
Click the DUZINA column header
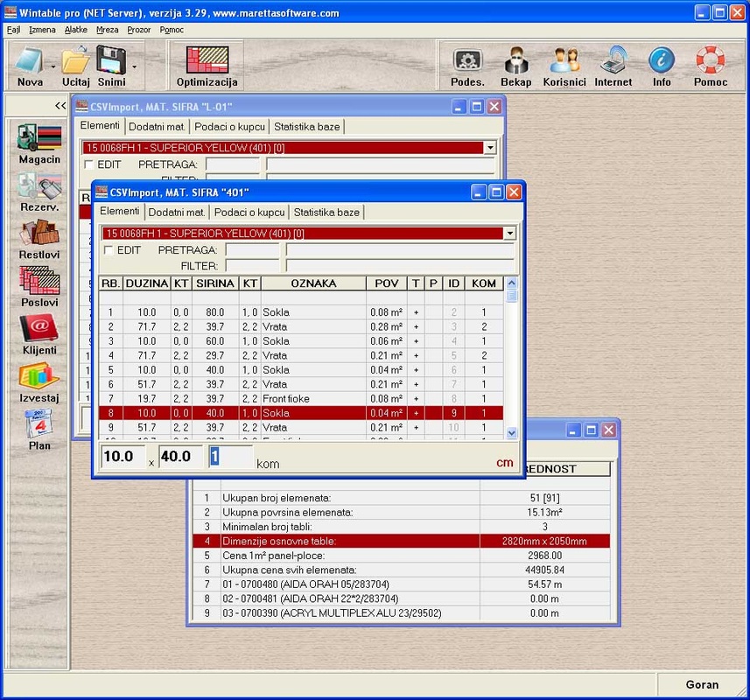(x=146, y=283)
